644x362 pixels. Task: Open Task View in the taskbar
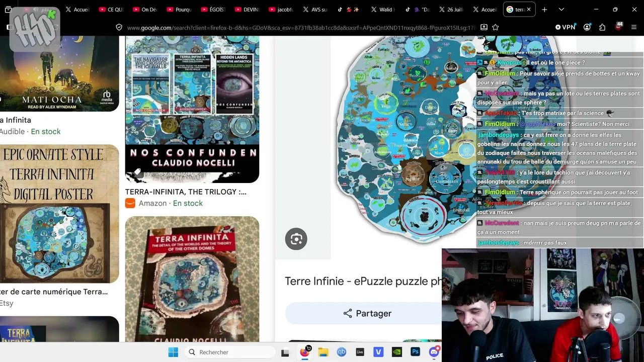[x=285, y=352]
